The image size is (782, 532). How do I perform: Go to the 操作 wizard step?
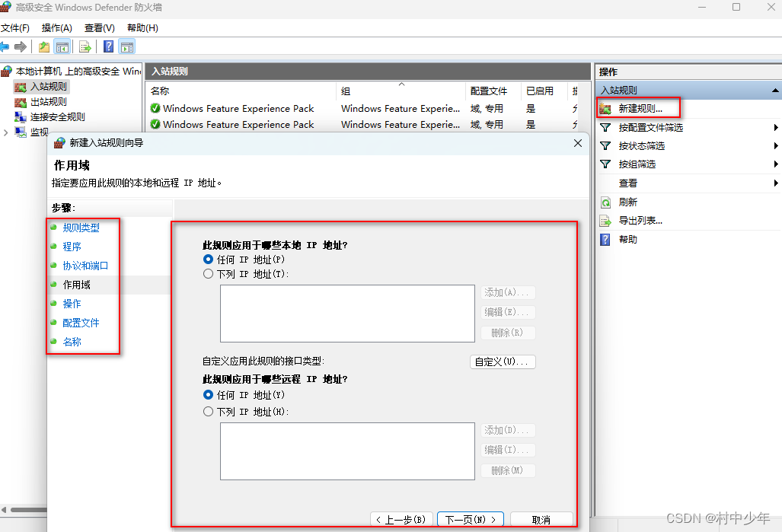72,304
